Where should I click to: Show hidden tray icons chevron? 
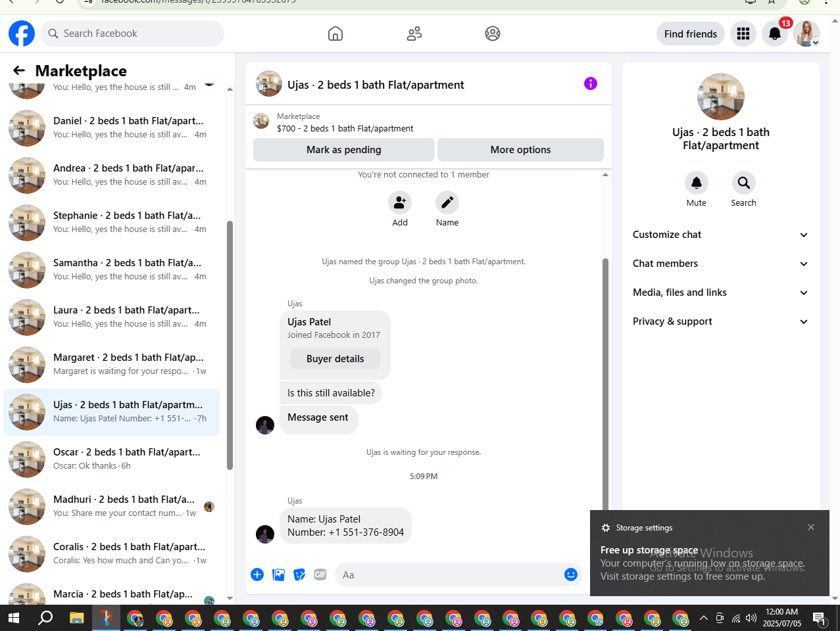coord(703,618)
